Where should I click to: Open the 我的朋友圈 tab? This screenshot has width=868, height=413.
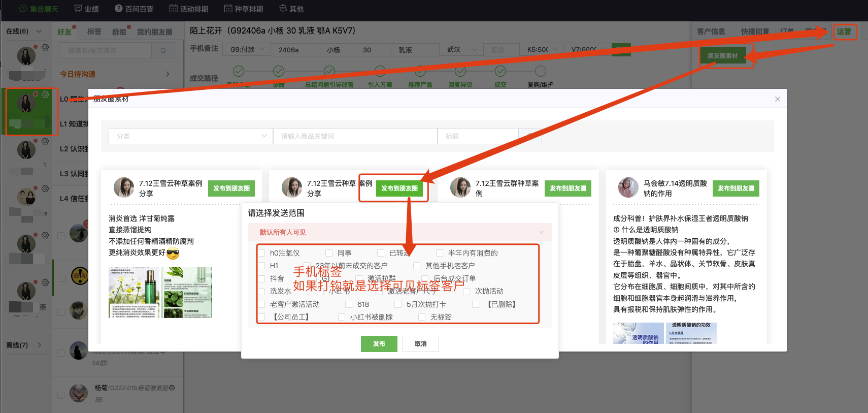click(154, 32)
